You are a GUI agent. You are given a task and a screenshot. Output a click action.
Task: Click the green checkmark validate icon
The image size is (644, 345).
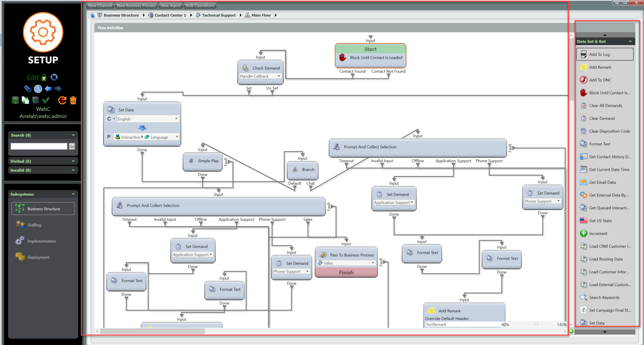click(x=46, y=100)
